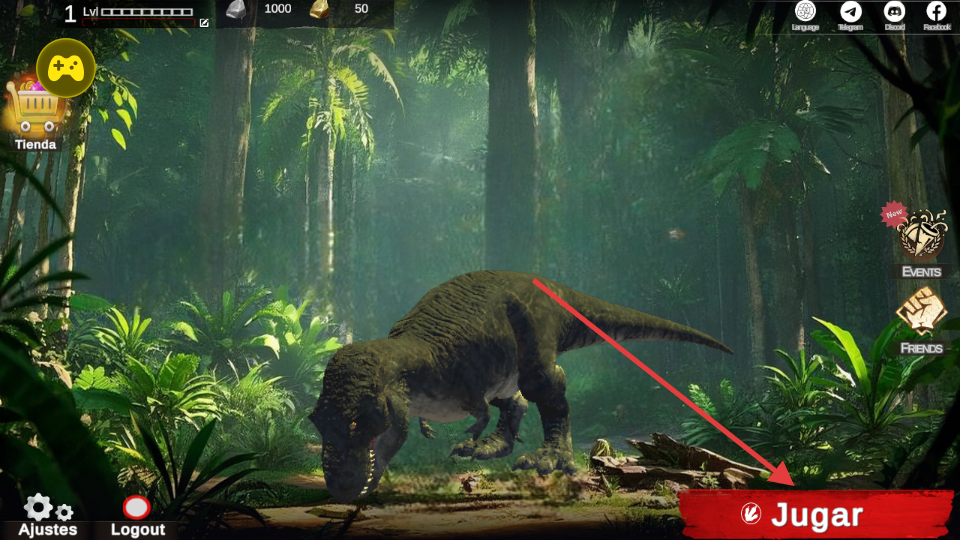
Task: Open Ajustes via the gear icon
Action: pos(40,507)
